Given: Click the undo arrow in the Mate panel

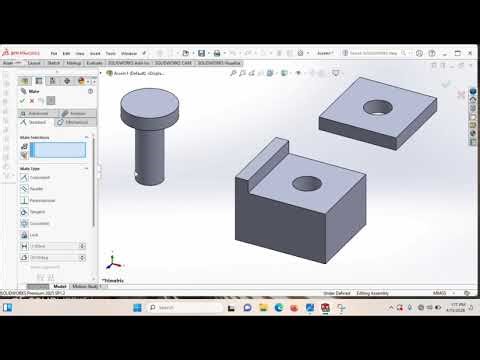Looking at the screenshot, I should pyautogui.click(x=41, y=101).
